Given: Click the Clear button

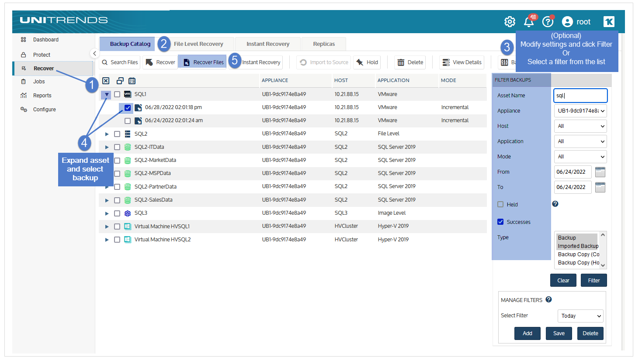Looking at the screenshot, I should coord(563,280).
